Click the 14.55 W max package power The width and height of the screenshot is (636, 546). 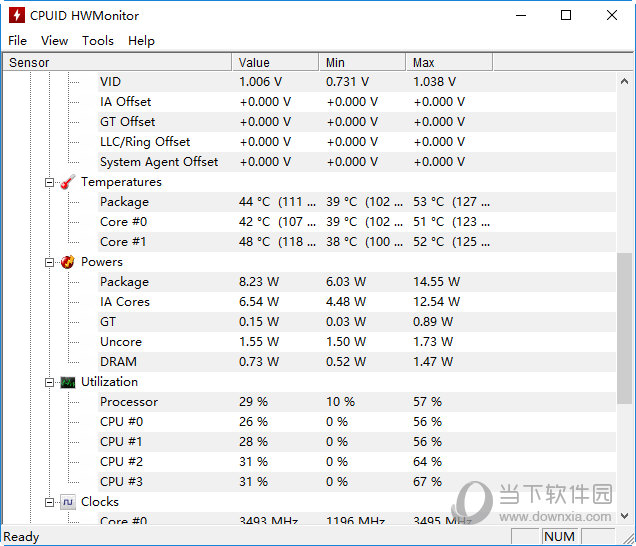pyautogui.click(x=436, y=282)
